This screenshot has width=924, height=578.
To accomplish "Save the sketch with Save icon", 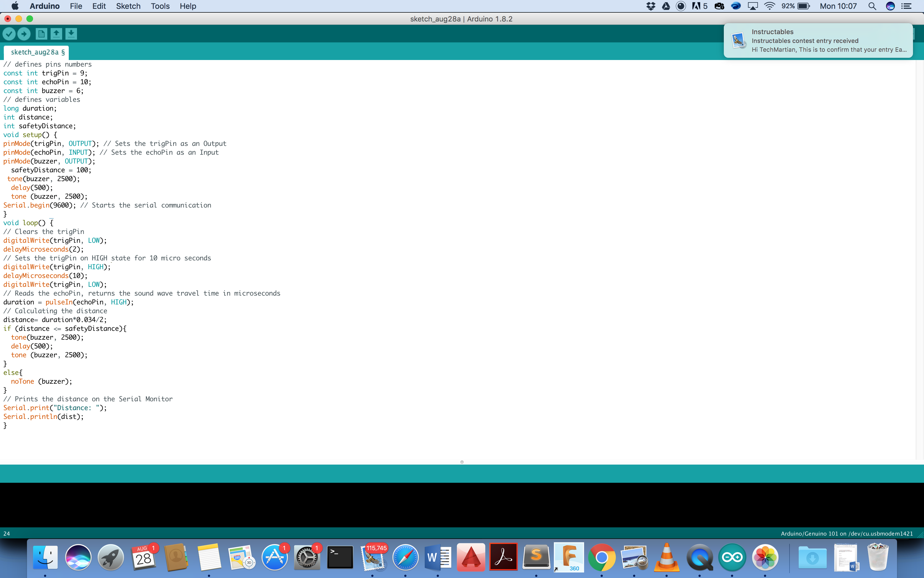I will (71, 34).
